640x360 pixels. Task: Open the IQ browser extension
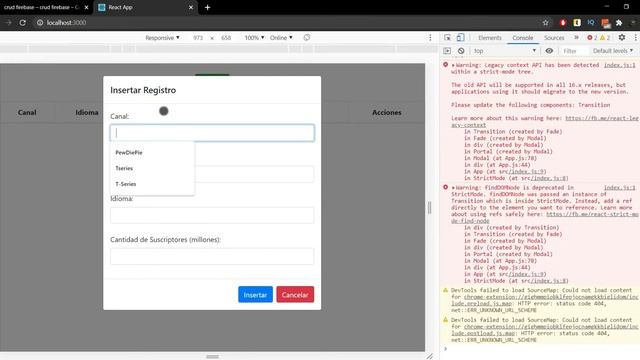click(x=591, y=22)
